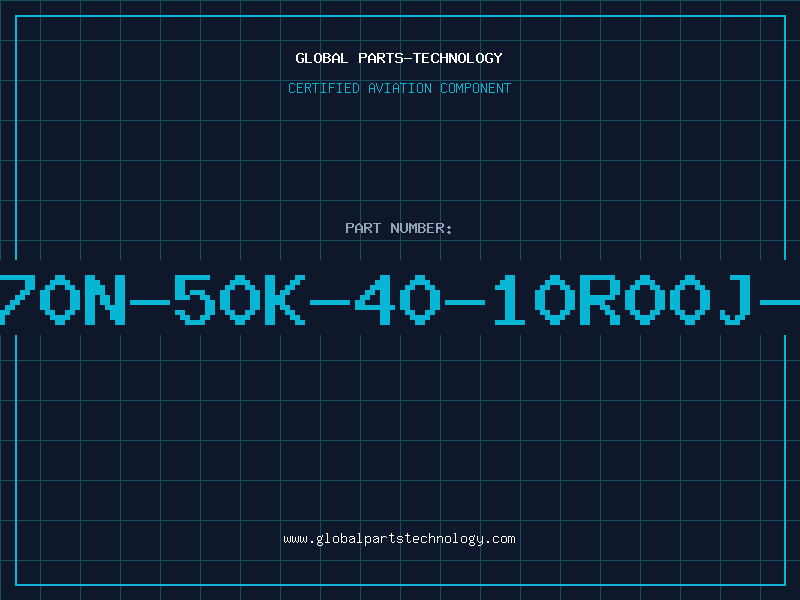Select the 50K segment of part number
Viewport: 800px width, 600px height.
(240, 300)
